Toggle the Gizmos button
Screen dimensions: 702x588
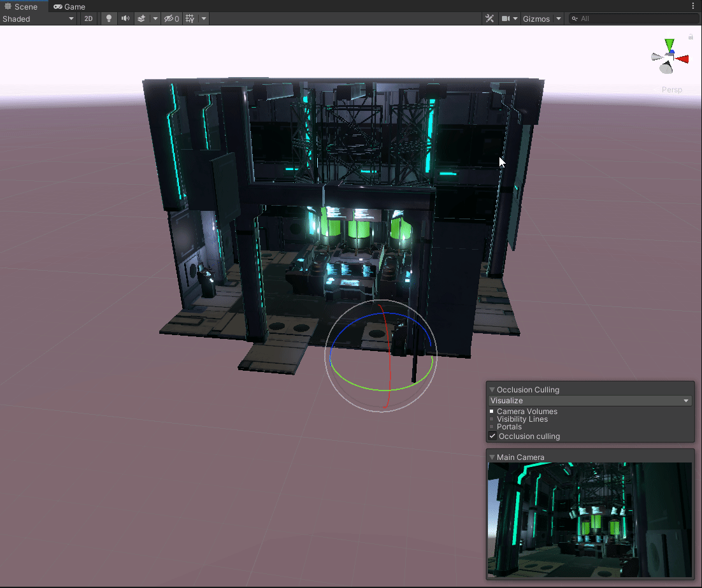pyautogui.click(x=536, y=19)
